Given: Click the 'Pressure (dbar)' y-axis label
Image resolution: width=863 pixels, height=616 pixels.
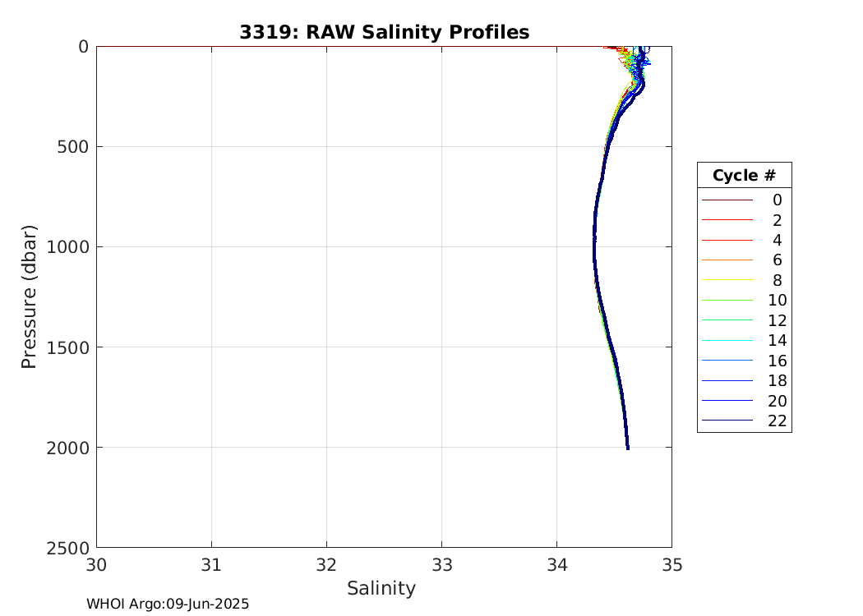Looking at the screenshot, I should 29,297.
